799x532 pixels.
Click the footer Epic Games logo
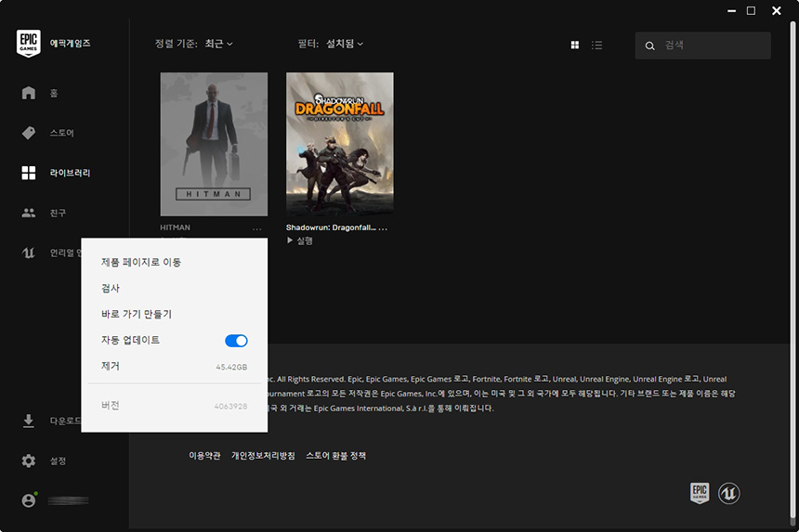coord(700,493)
